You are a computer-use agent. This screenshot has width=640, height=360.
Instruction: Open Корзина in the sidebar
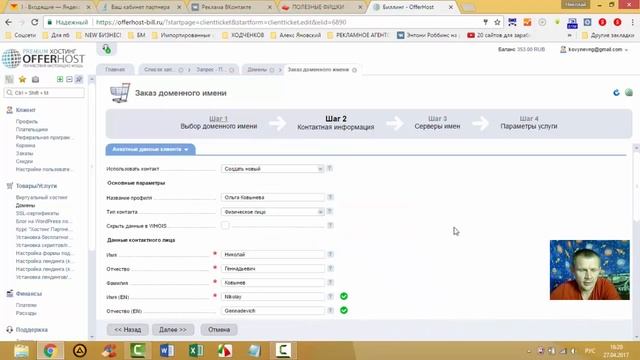coord(25,145)
